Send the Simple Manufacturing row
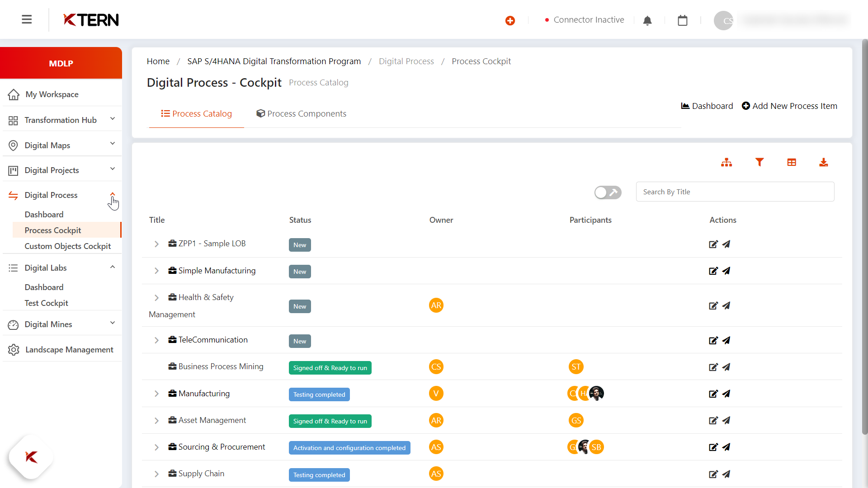This screenshot has height=488, width=868. (x=726, y=271)
